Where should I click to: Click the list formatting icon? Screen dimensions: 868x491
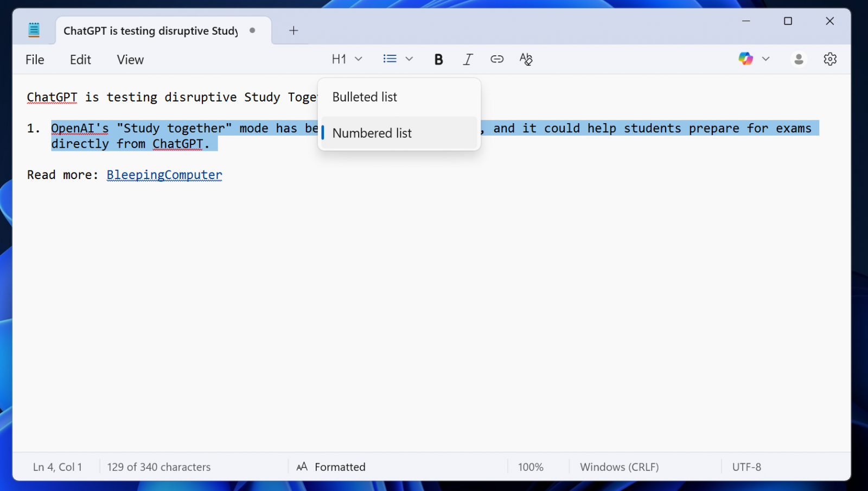click(390, 59)
